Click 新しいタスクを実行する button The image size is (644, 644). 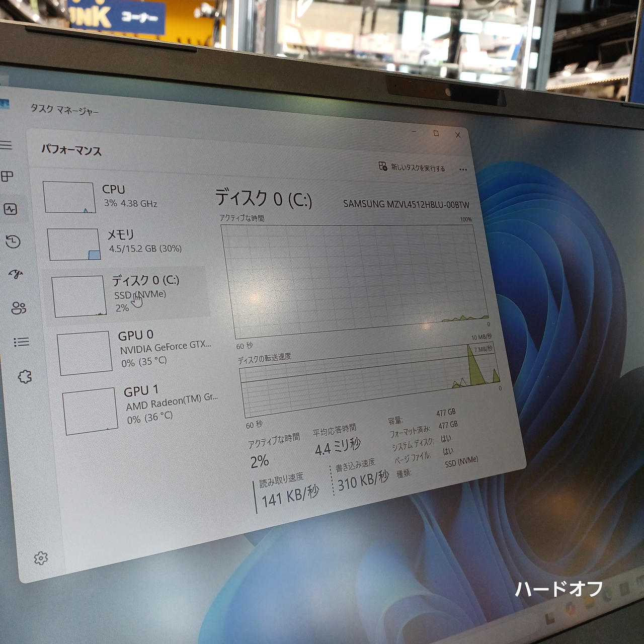click(412, 167)
